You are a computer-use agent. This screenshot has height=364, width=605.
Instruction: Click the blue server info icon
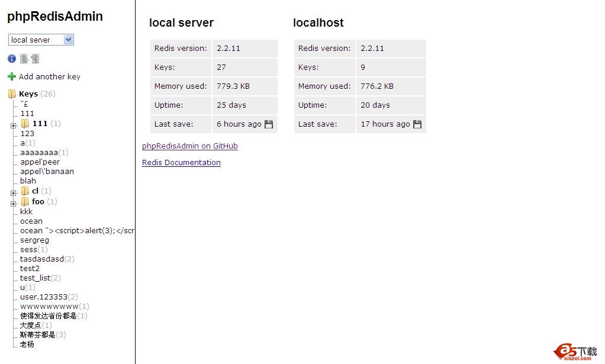click(x=12, y=59)
